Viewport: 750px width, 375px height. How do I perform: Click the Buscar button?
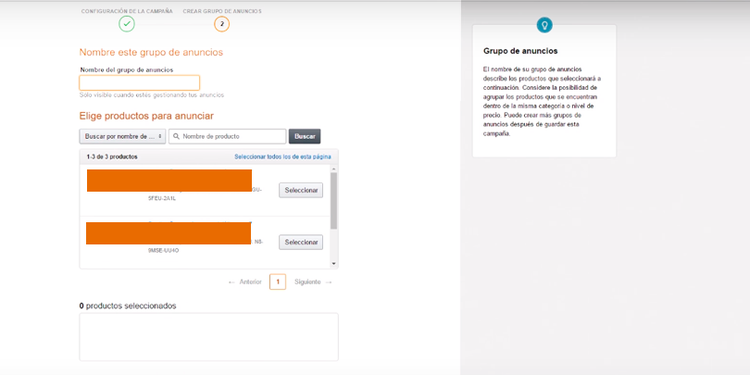click(305, 136)
